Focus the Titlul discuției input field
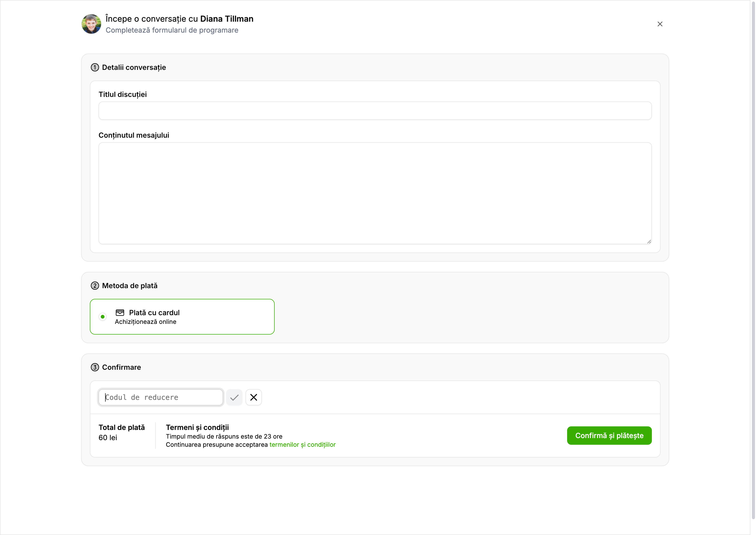The image size is (756, 535). [x=375, y=111]
